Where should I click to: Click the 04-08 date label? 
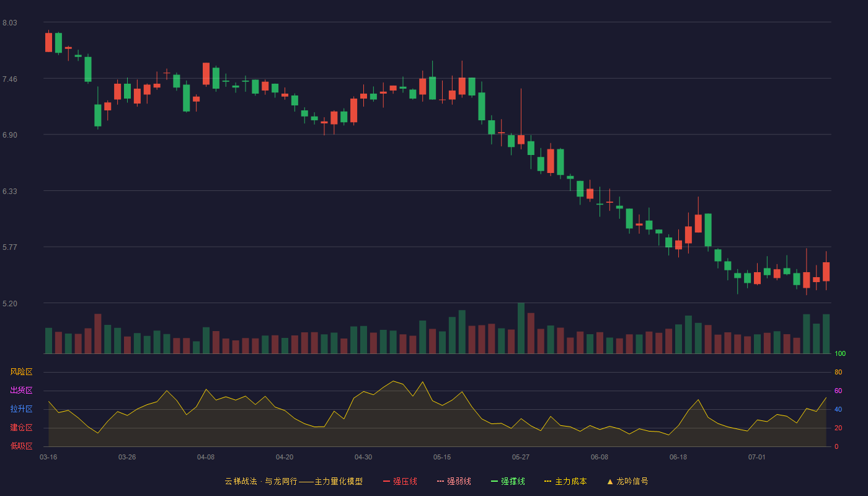click(206, 457)
